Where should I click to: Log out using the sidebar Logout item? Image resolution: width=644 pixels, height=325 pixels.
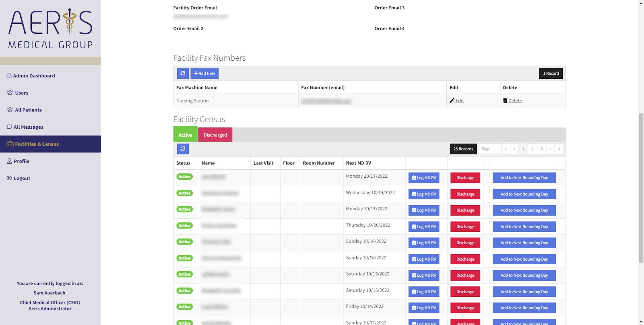[22, 178]
